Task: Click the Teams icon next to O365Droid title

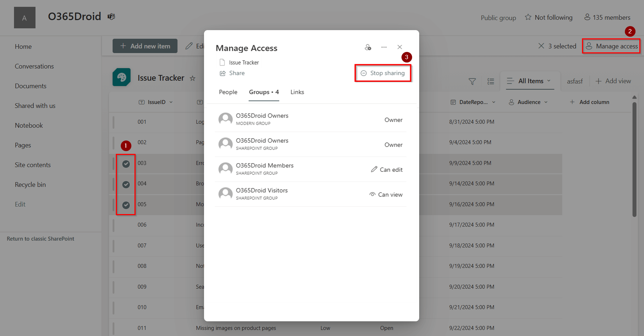Action: pyautogui.click(x=111, y=16)
